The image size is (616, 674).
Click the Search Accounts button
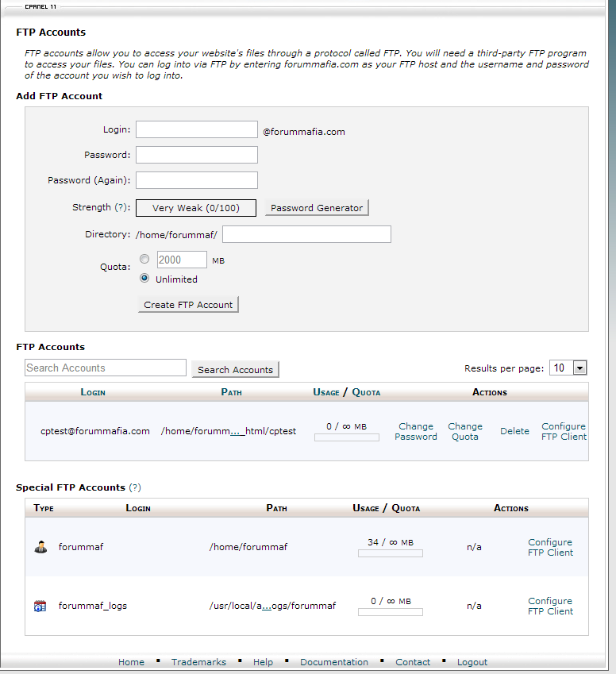click(235, 369)
